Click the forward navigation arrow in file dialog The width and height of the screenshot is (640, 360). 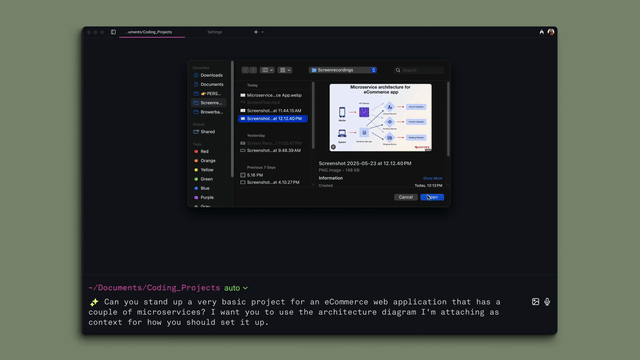click(253, 70)
